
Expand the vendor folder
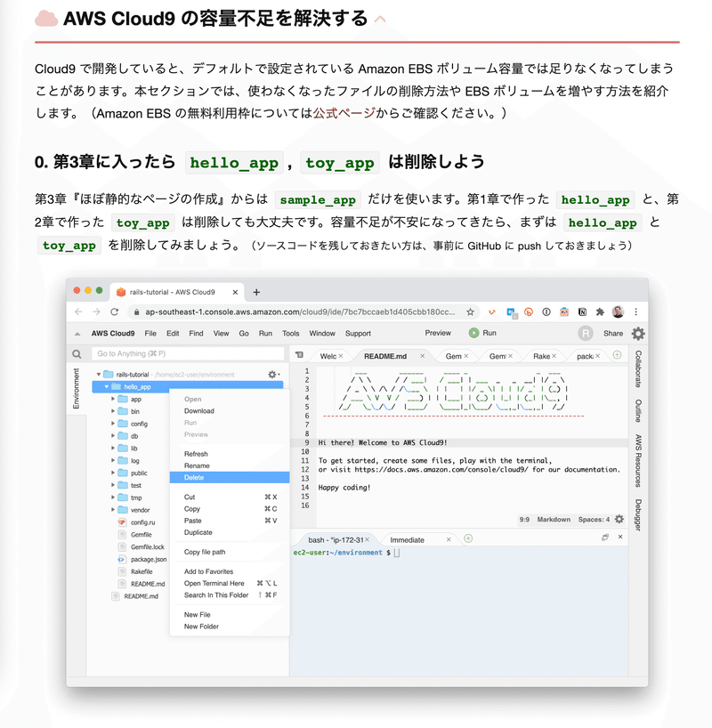[x=113, y=510]
